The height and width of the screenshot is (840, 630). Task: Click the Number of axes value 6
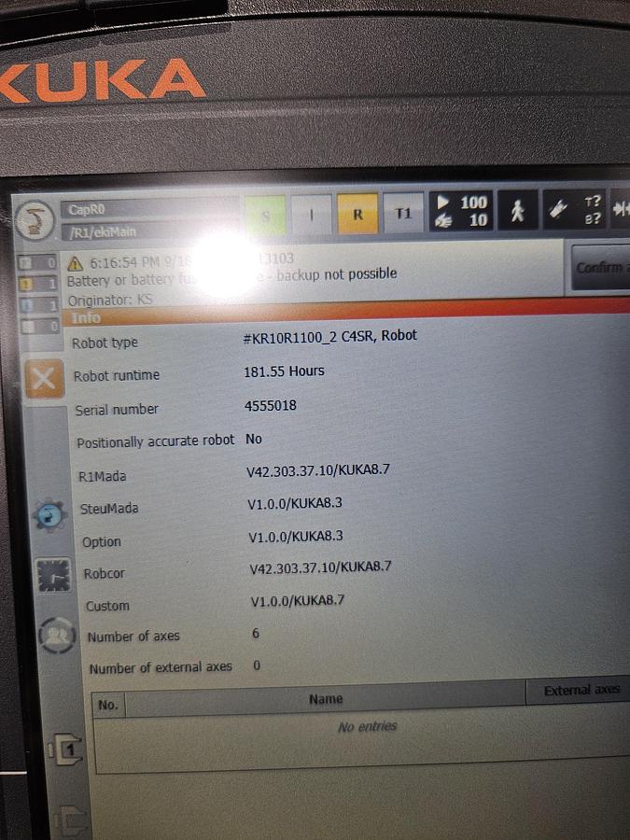click(256, 633)
